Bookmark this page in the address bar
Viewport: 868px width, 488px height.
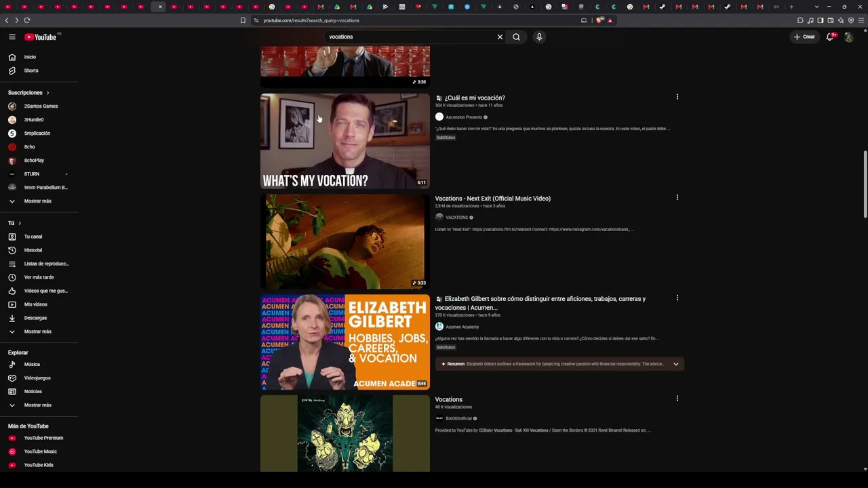[x=243, y=20]
